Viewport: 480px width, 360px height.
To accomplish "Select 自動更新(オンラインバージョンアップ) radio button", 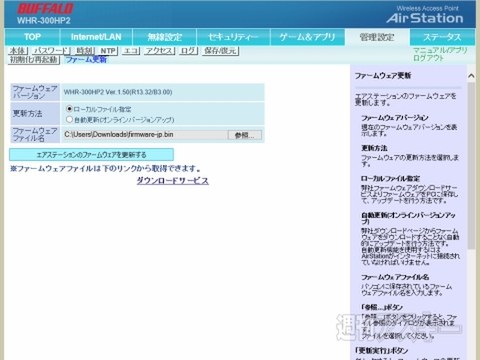I will (69, 119).
